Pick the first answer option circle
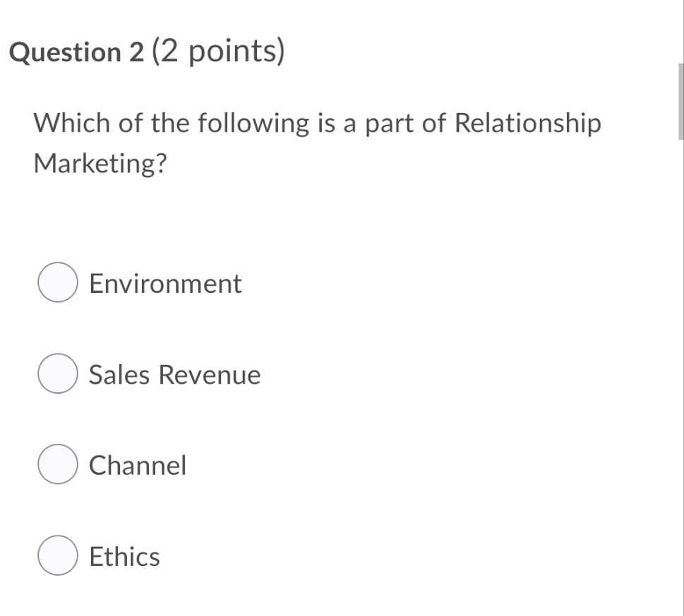 coord(57,284)
